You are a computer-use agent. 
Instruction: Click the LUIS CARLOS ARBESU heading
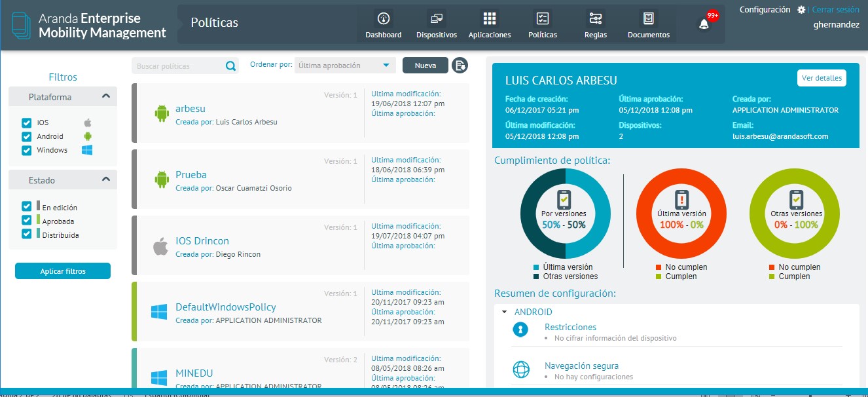(x=561, y=81)
